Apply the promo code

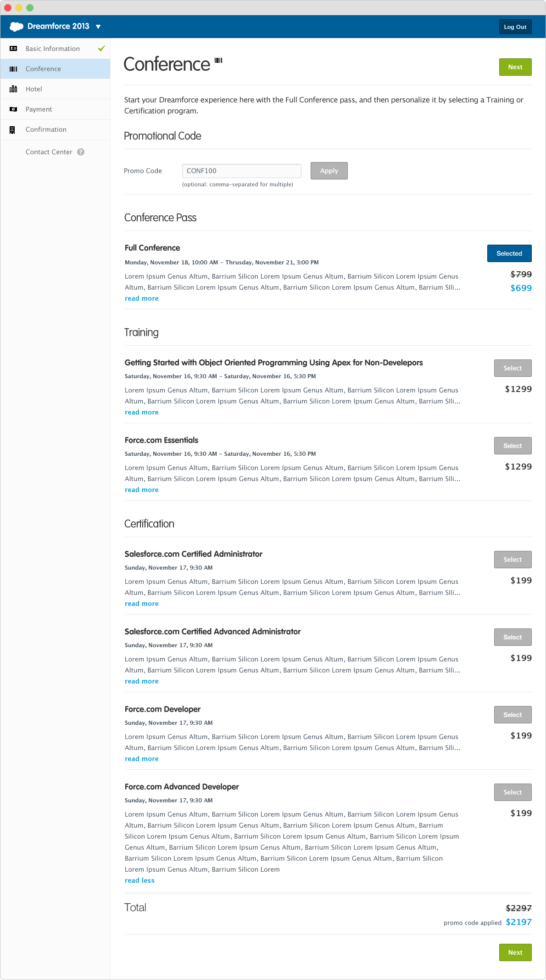329,171
